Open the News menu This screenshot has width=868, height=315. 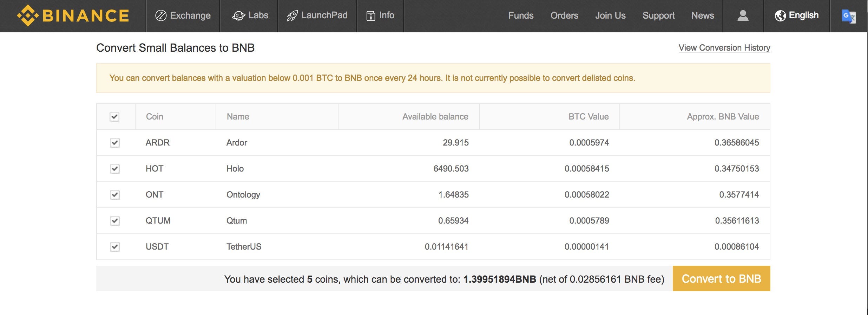[x=703, y=15]
